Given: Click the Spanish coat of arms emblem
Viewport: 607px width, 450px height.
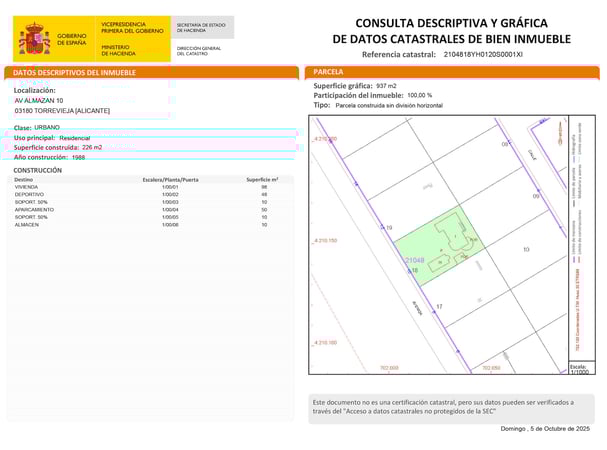Looking at the screenshot, I should (34, 38).
